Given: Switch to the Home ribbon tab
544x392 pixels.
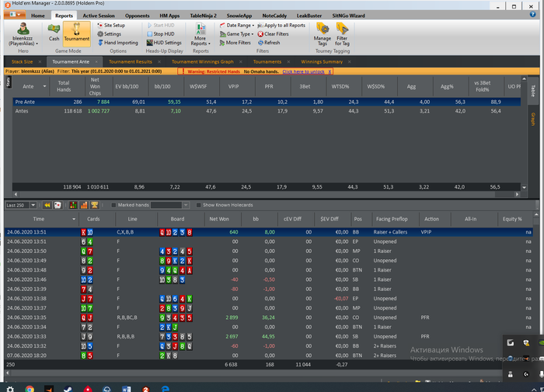Looking at the screenshot, I should coord(38,16).
